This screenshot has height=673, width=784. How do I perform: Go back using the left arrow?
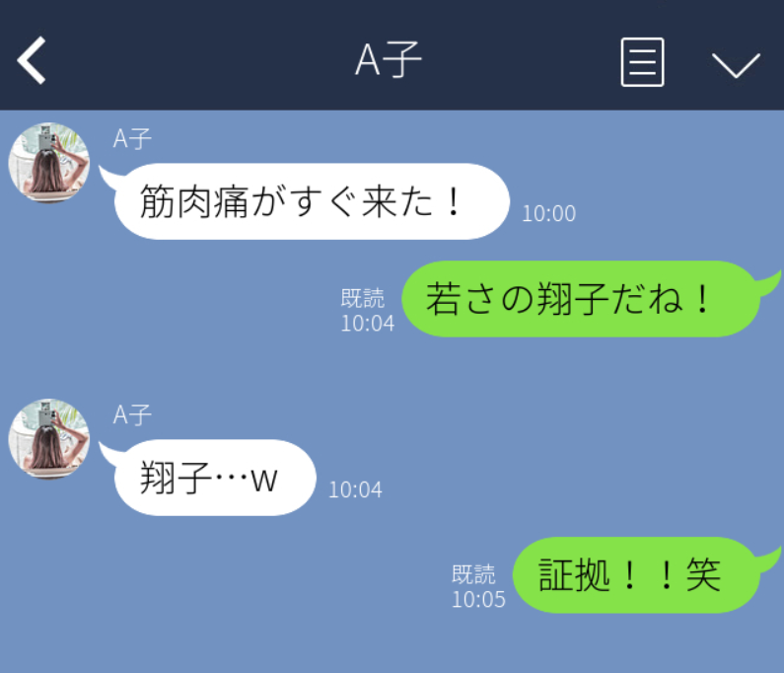click(32, 60)
